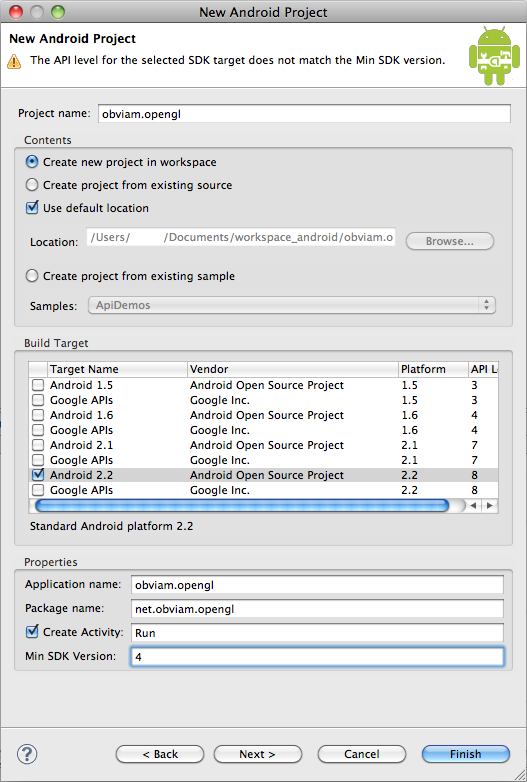Click the Next > button

coord(258,754)
